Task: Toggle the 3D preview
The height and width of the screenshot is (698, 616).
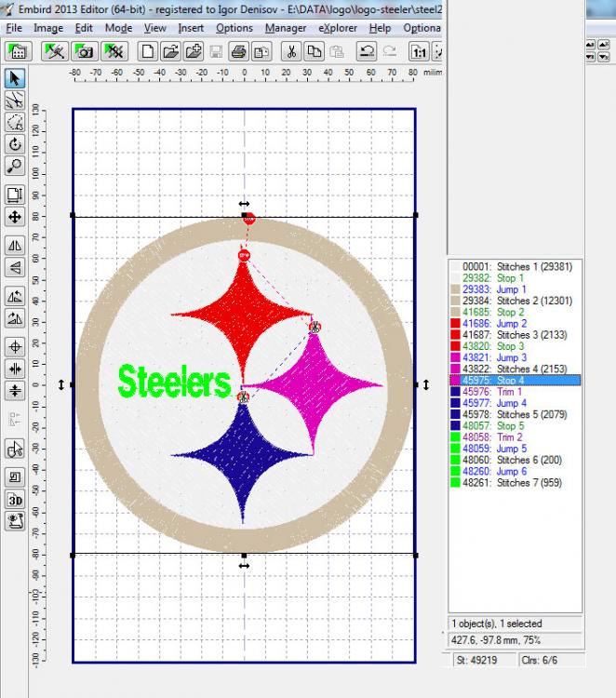Action: point(15,500)
